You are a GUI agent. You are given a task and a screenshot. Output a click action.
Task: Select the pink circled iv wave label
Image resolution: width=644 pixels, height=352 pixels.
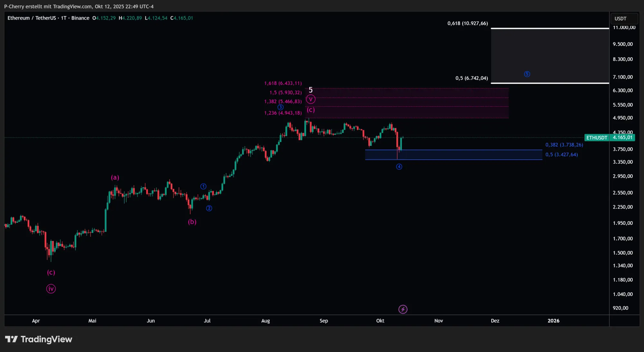click(51, 289)
